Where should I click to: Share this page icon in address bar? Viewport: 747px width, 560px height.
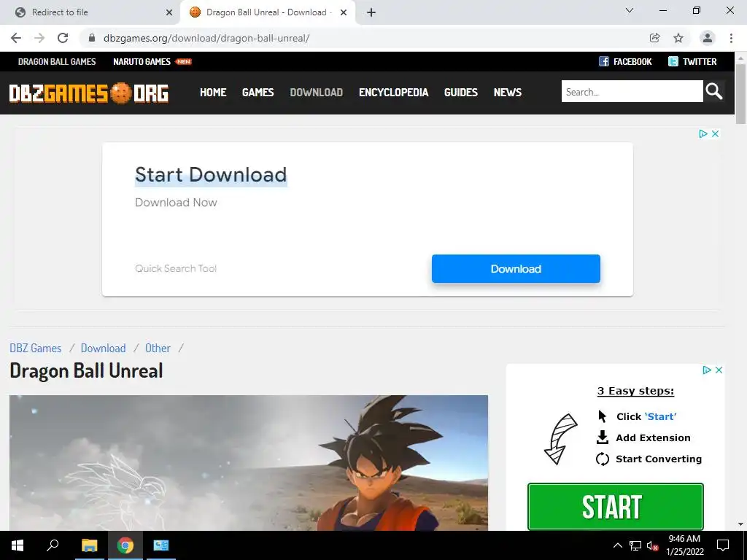[654, 38]
